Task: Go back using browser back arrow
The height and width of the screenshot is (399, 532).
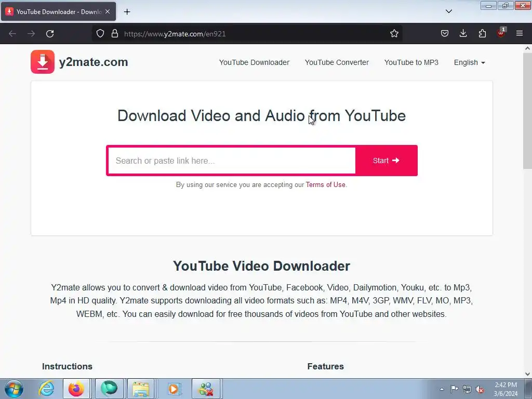Action: (12, 34)
